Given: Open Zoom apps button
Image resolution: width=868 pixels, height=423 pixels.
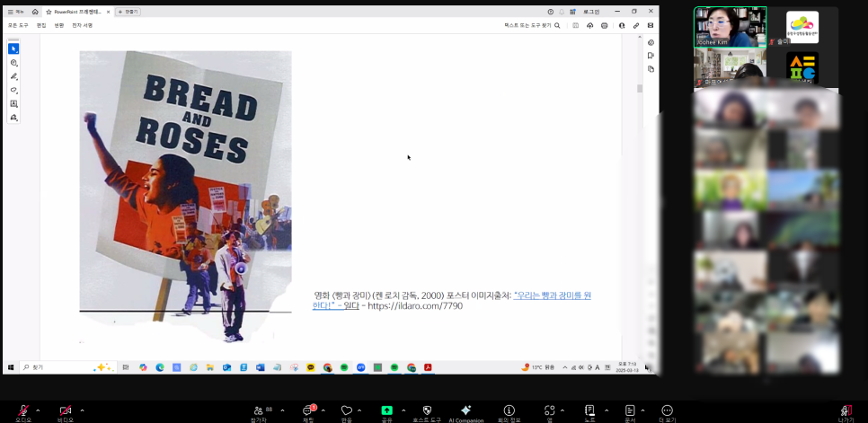Looking at the screenshot, I should tap(549, 413).
